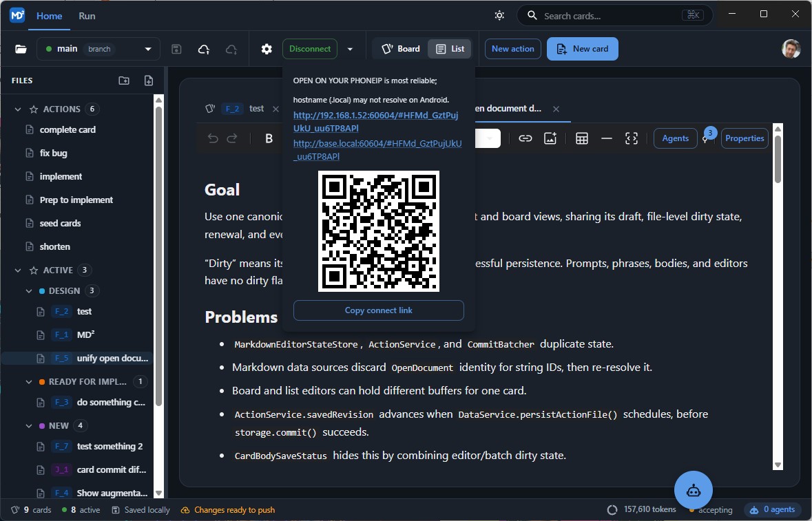Collapse the ACTIVE section
Image resolution: width=812 pixels, height=521 pixels.
18,270
